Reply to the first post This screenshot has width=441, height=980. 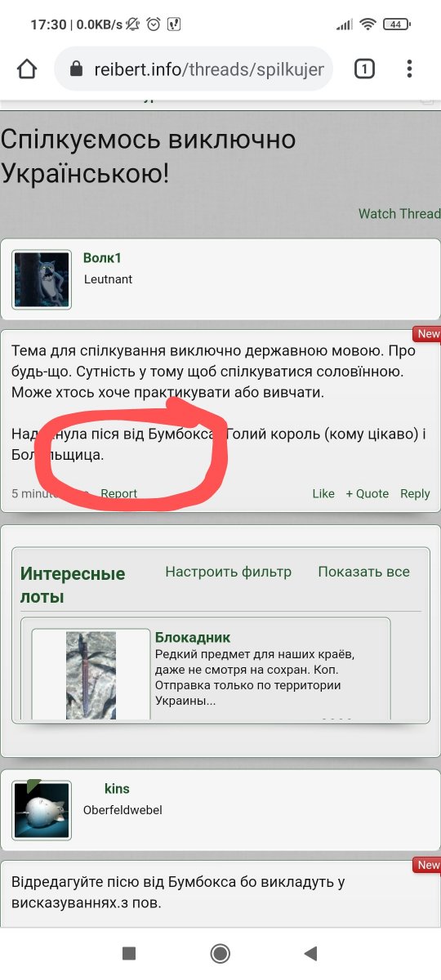tap(415, 493)
